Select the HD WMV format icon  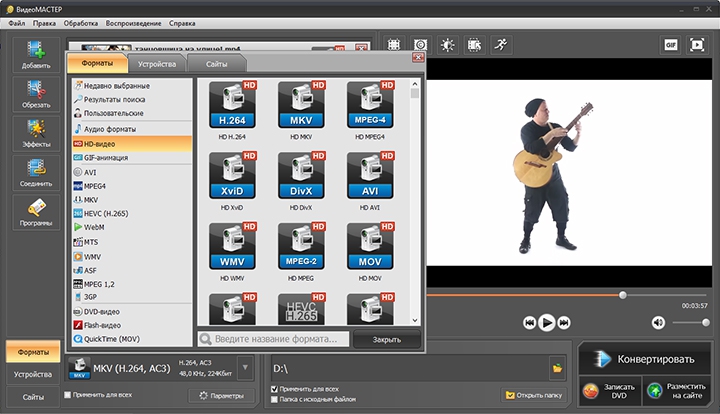232,246
